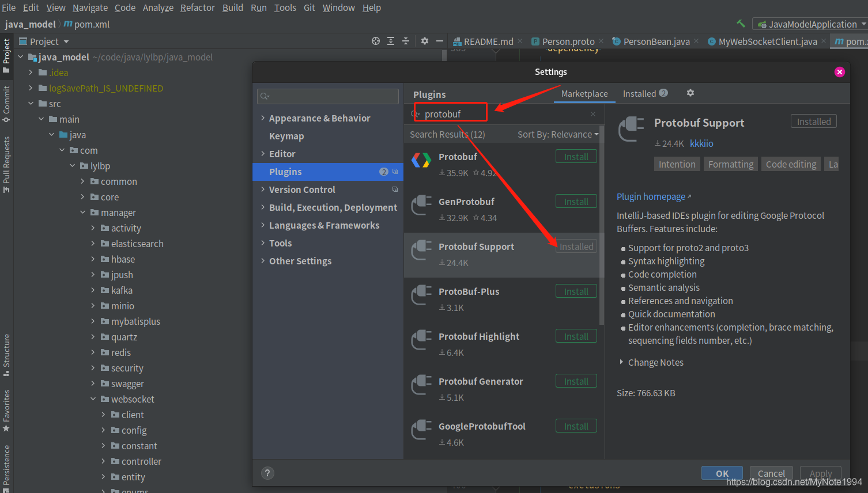Clear the plugin search field

pyautogui.click(x=593, y=114)
